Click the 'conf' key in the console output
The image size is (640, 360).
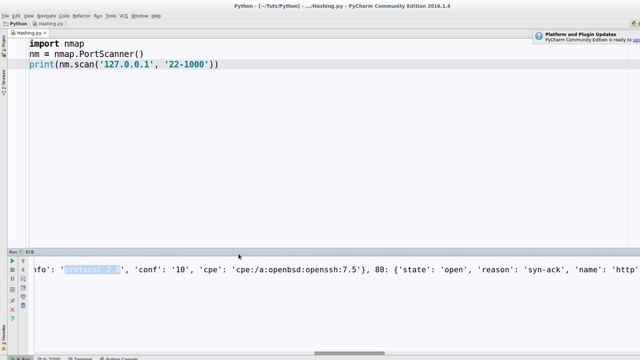(148, 269)
